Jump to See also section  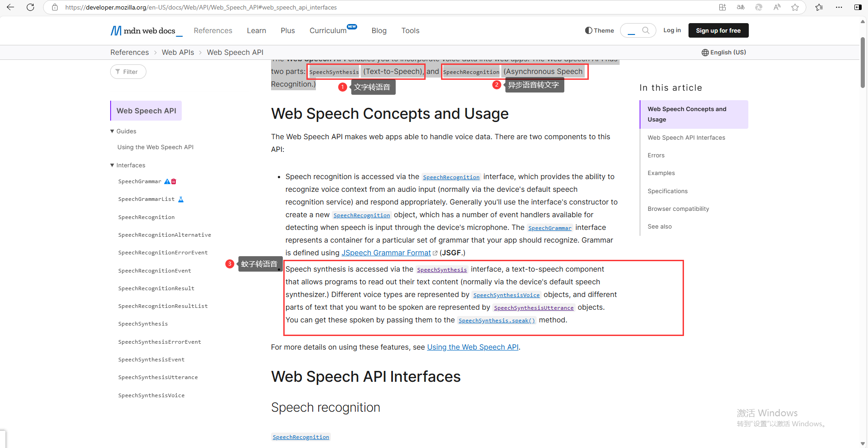(659, 226)
